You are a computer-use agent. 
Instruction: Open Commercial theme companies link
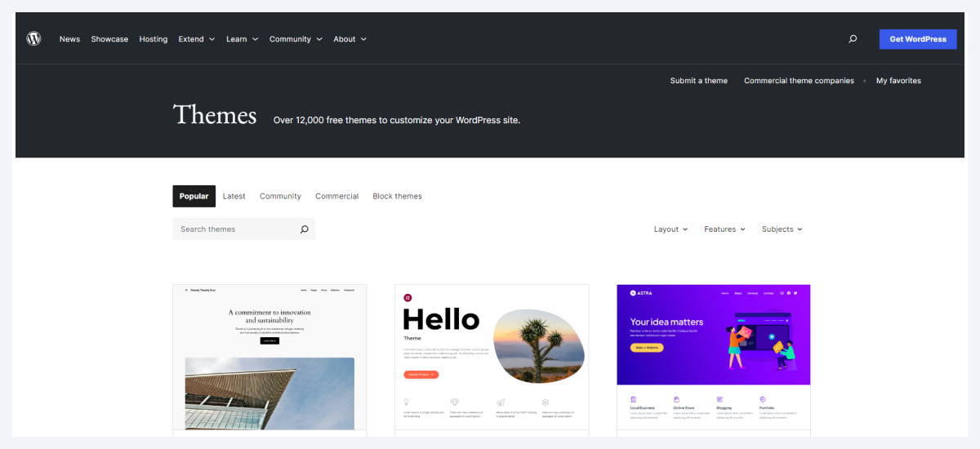click(x=799, y=81)
